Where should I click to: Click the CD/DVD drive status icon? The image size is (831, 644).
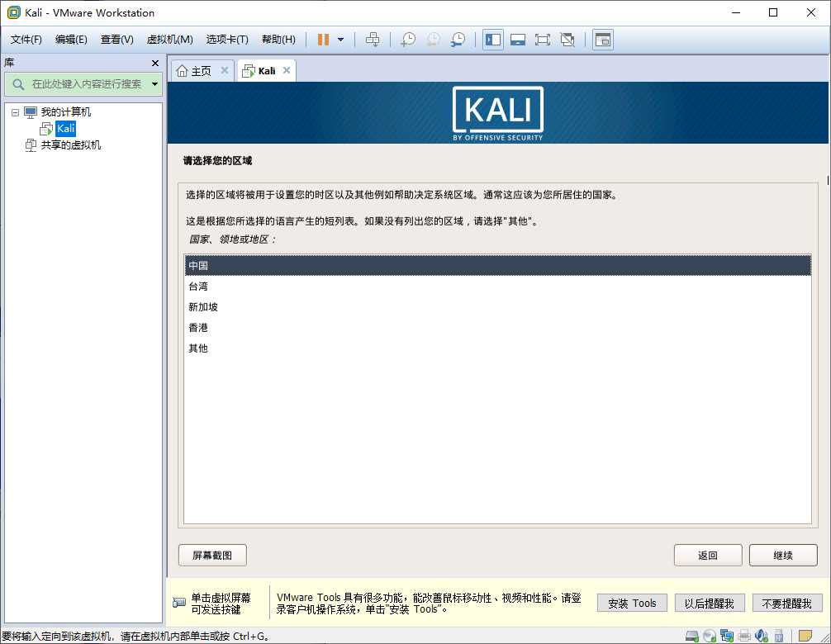(710, 636)
